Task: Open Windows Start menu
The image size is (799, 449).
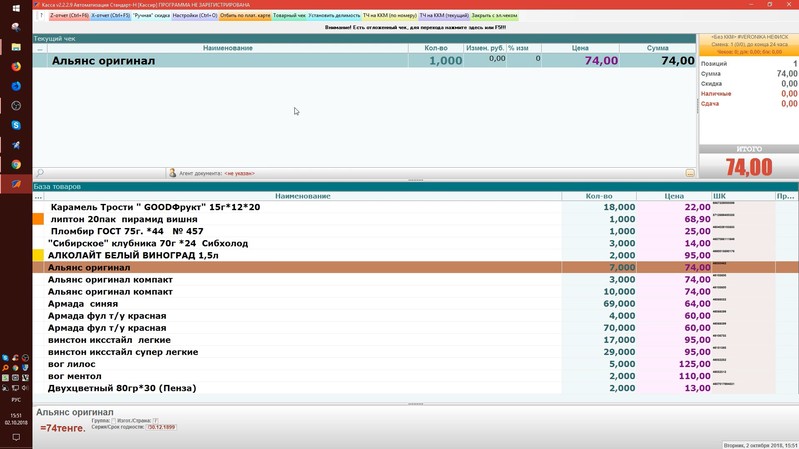Action: [x=16, y=8]
